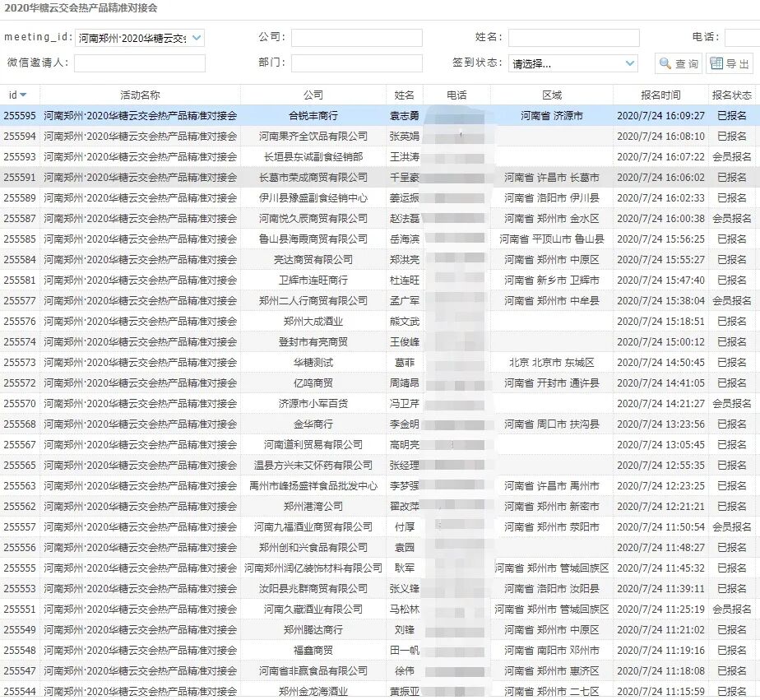
Task: Click the 姓名 column header
Action: click(404, 95)
